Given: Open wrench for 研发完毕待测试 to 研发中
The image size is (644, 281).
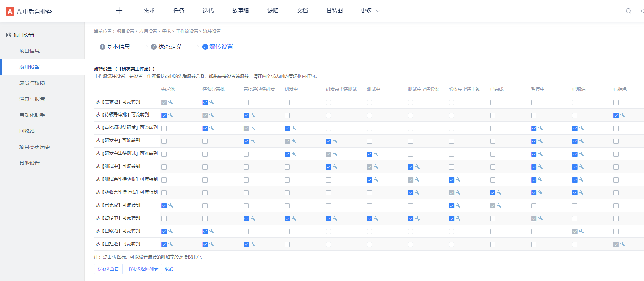Looking at the screenshot, I should coord(294,154).
